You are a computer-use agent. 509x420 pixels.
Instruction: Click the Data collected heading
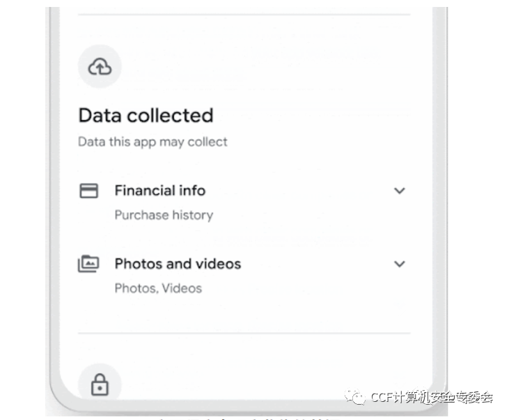tap(146, 116)
